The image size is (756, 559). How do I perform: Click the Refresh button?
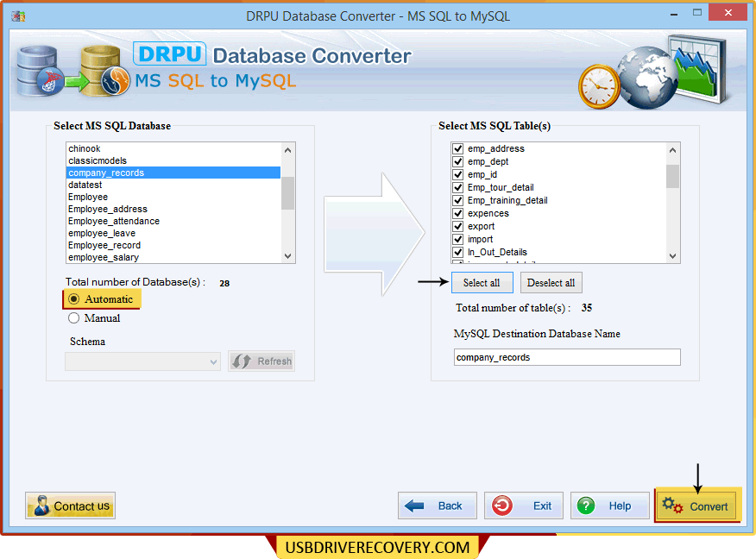coord(261,361)
